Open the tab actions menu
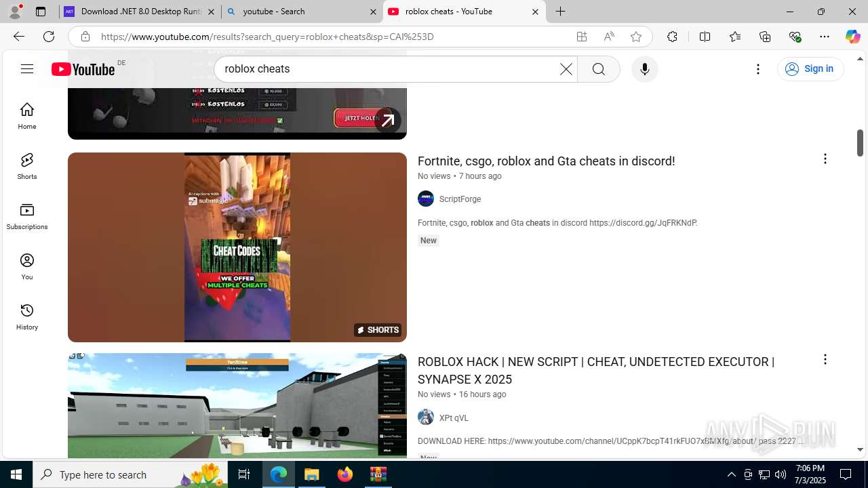The image size is (868, 488). [x=41, y=12]
